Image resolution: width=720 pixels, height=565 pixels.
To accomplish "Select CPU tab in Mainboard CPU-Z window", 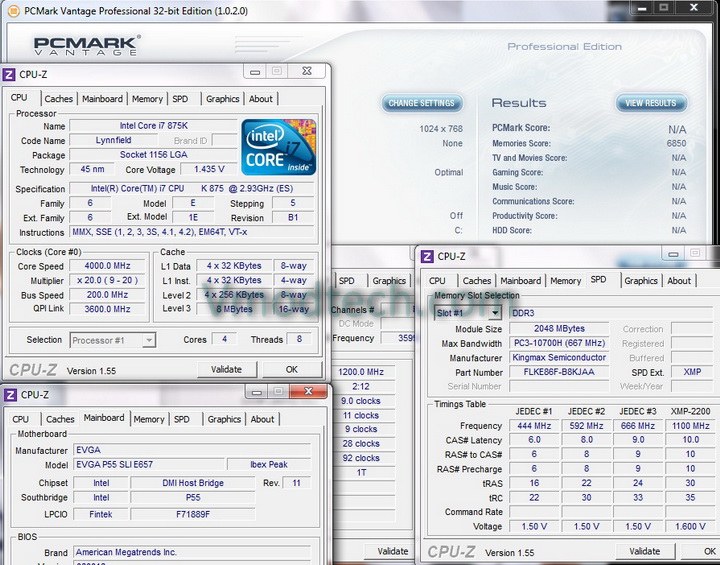I will [x=20, y=419].
